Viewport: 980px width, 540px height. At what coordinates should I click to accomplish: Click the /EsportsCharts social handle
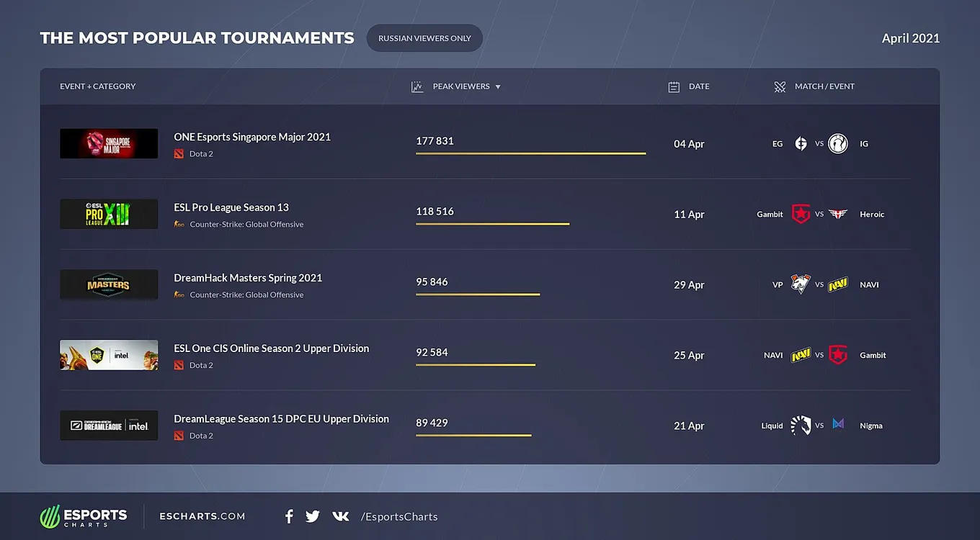(399, 516)
